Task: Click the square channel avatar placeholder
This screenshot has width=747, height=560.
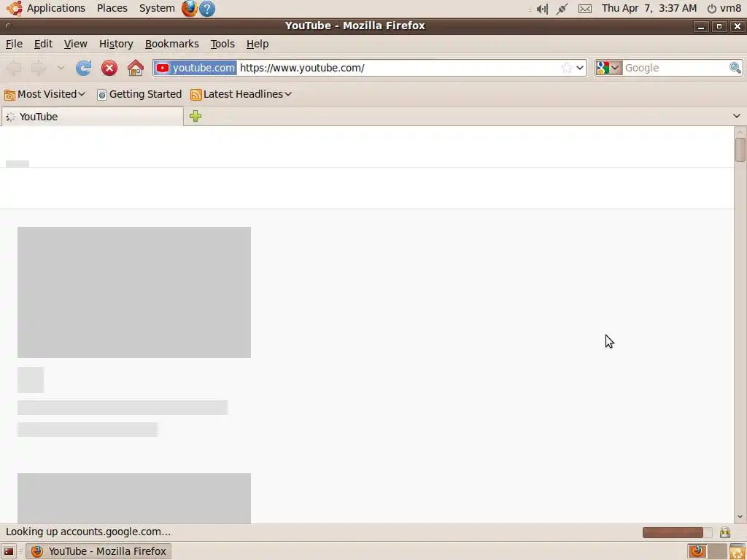Action: click(31, 379)
